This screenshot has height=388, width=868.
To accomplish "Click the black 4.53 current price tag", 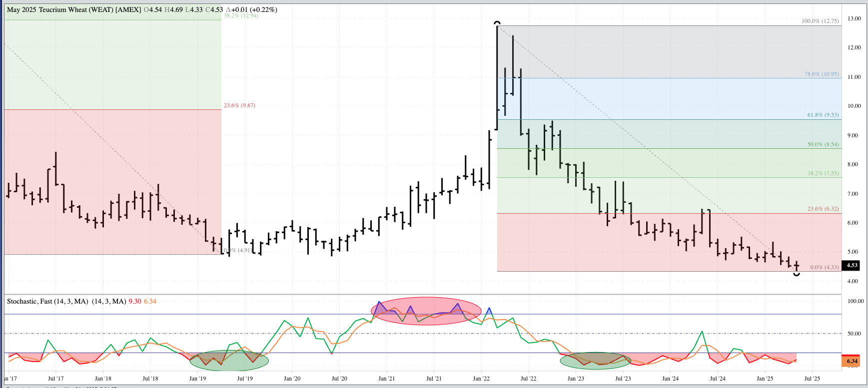I will click(x=852, y=265).
